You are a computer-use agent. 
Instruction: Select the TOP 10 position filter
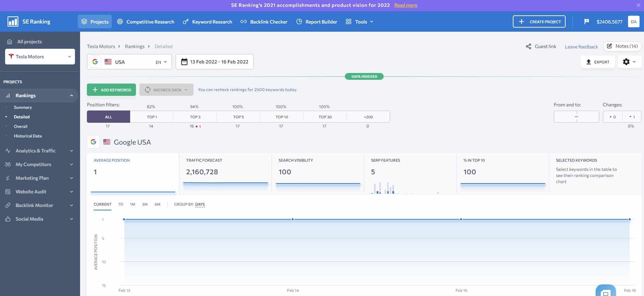[x=282, y=117]
